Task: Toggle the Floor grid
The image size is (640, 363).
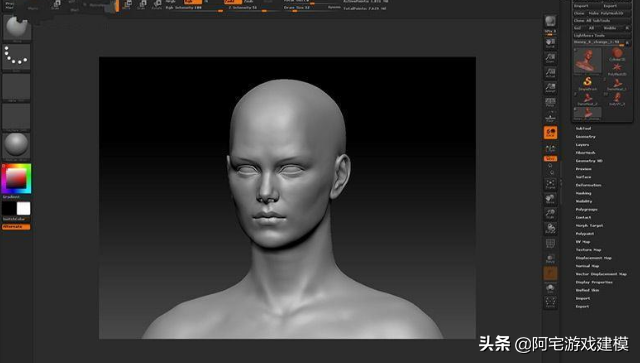Action: (x=550, y=117)
